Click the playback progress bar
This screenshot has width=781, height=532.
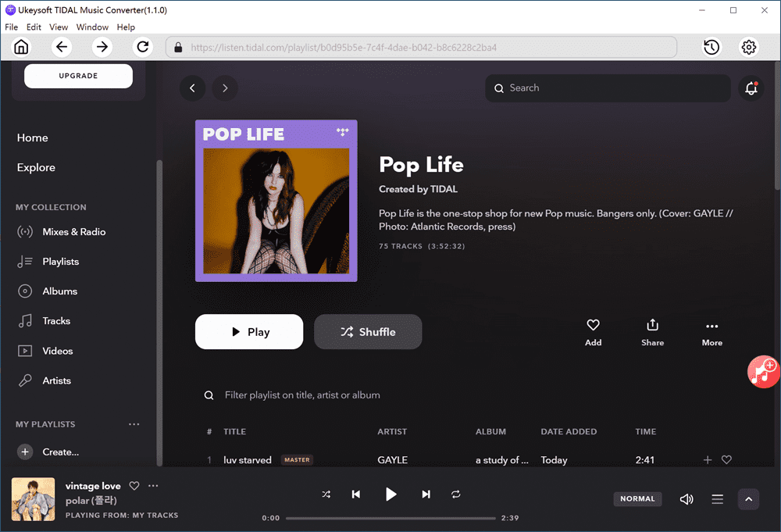tap(390, 517)
